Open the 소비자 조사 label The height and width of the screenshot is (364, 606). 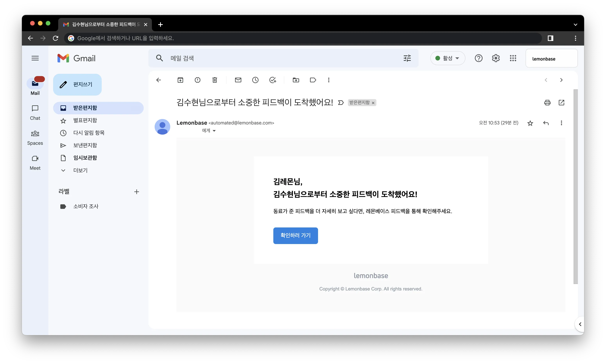click(98, 206)
